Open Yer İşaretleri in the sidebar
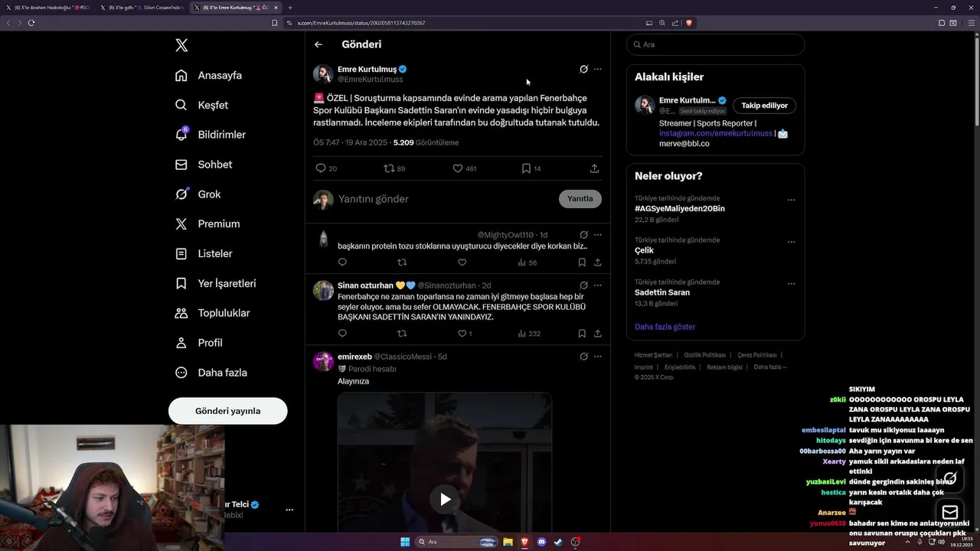 tap(215, 283)
